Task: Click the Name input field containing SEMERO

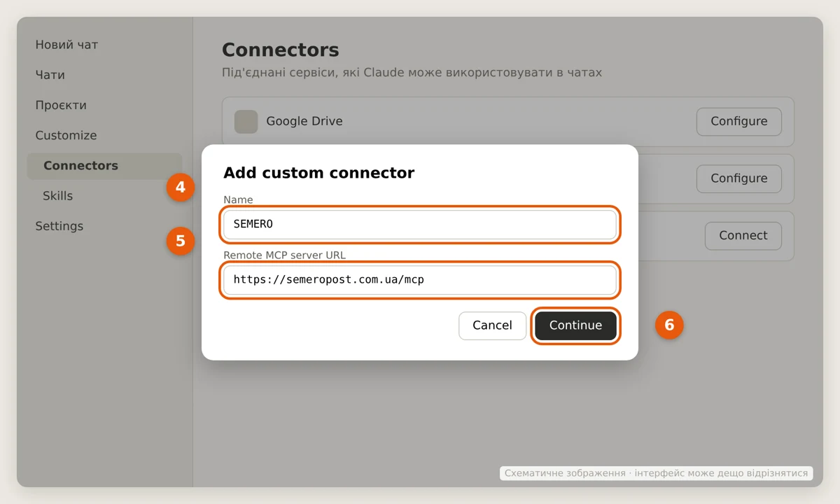Action: click(x=420, y=225)
